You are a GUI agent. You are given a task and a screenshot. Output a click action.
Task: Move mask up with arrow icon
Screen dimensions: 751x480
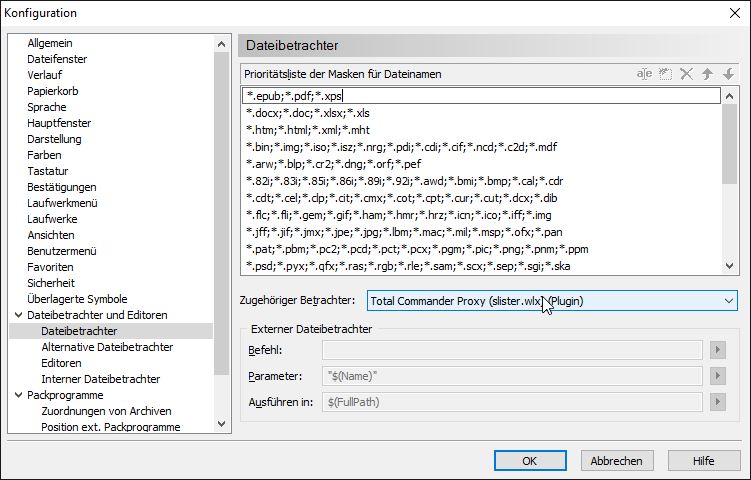707,74
